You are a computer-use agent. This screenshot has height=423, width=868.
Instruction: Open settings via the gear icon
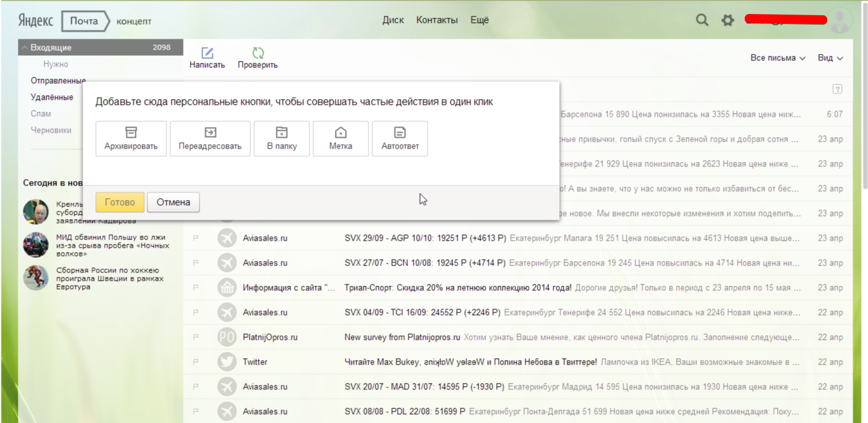pyautogui.click(x=728, y=20)
